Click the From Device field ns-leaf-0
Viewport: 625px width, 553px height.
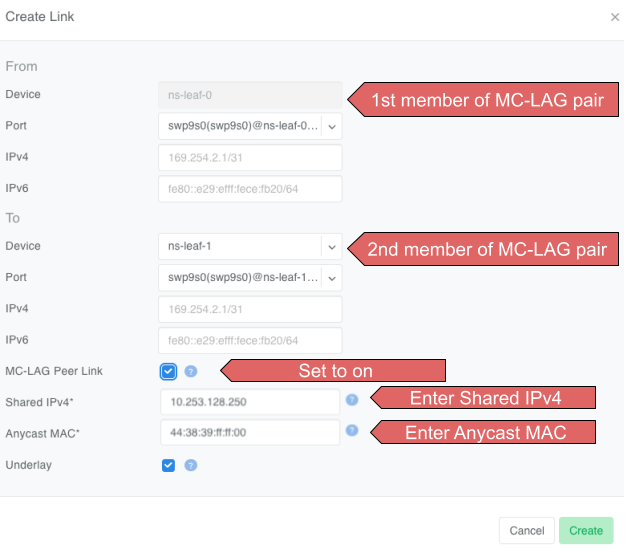pyautogui.click(x=250, y=95)
